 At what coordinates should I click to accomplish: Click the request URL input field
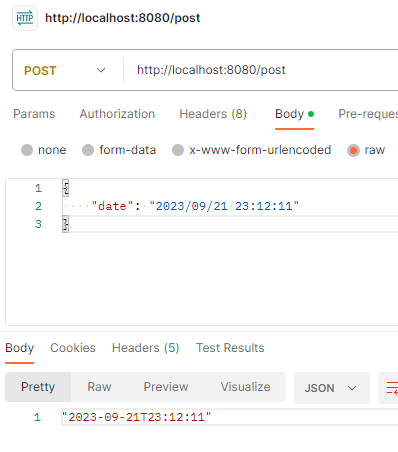(x=260, y=70)
